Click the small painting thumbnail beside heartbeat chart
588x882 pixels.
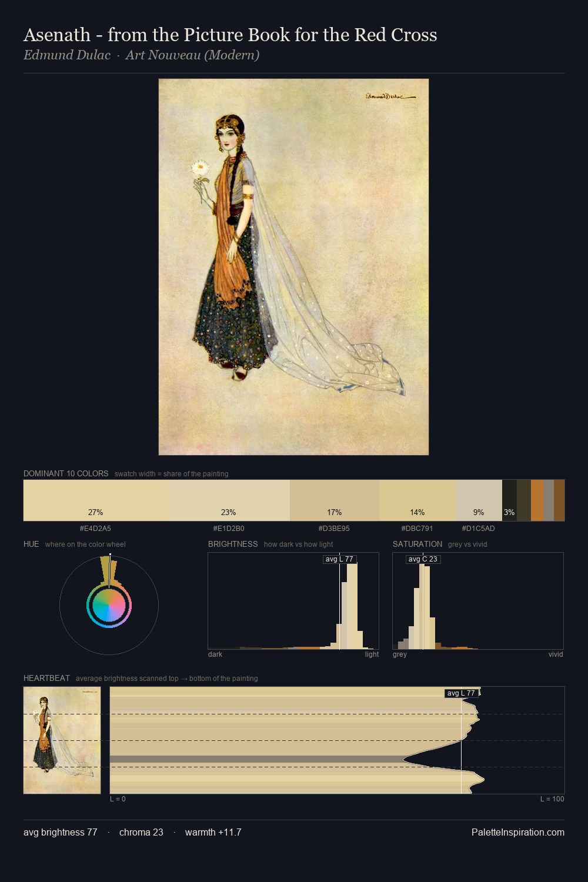pyautogui.click(x=62, y=740)
